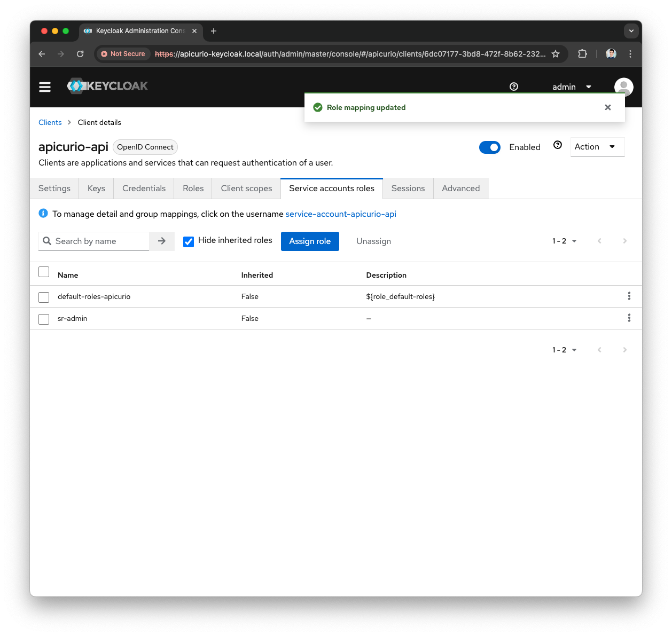Bookmark this page with star icon
Viewport: 672px width, 636px height.
tap(556, 54)
